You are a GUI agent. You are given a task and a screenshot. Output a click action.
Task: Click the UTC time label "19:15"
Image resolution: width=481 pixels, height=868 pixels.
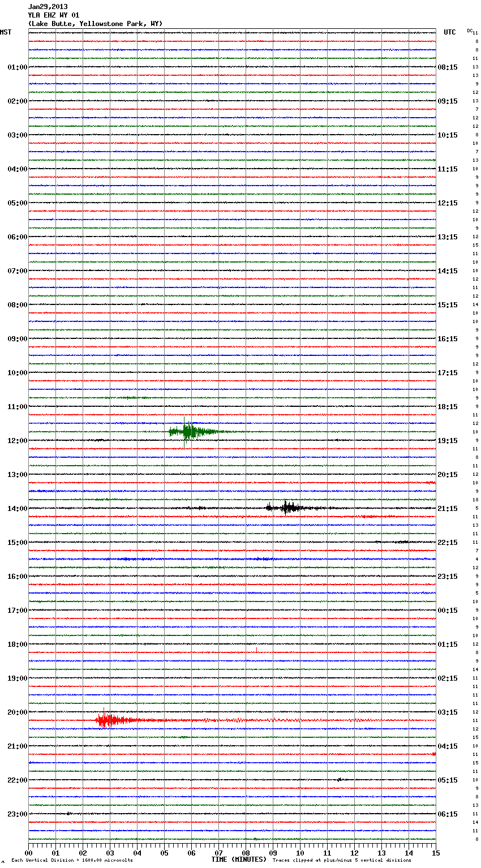tap(448, 441)
